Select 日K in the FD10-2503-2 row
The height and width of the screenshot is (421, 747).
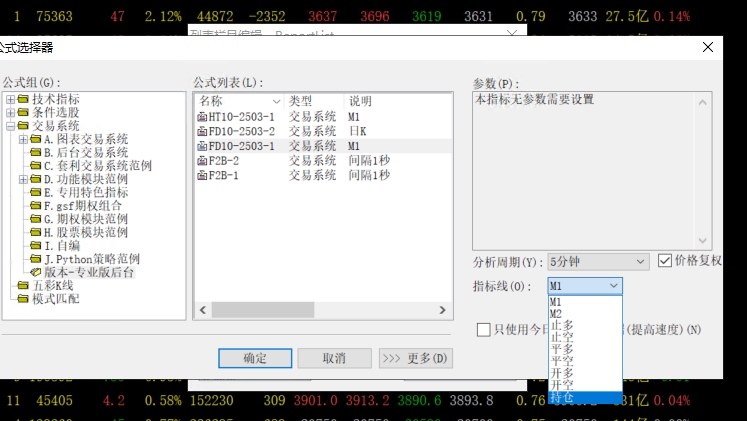tap(358, 131)
